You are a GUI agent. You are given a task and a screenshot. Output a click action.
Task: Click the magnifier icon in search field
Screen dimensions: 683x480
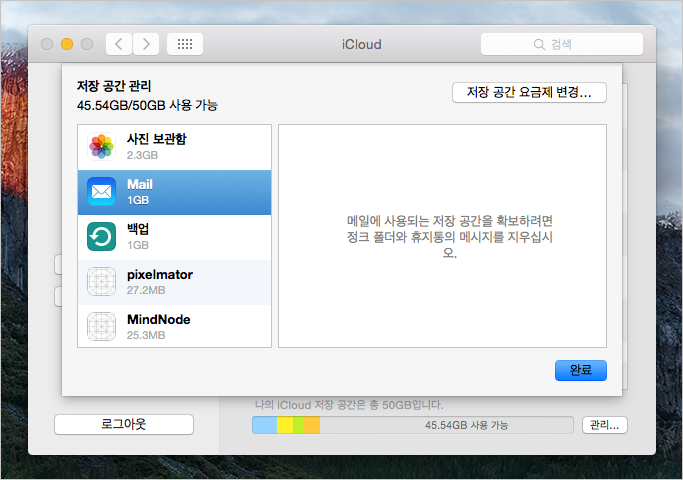click(x=539, y=44)
